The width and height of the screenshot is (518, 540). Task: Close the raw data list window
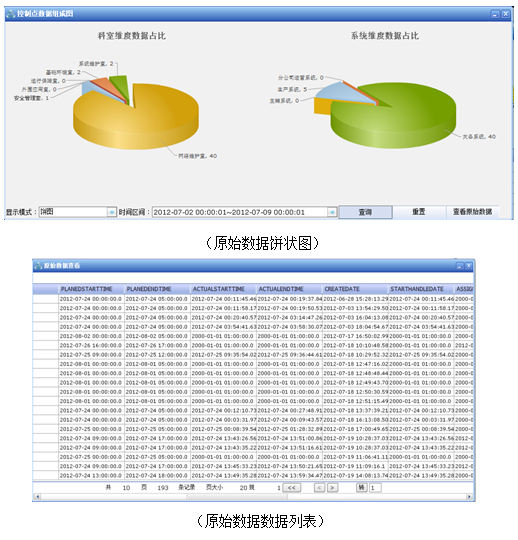click(469, 266)
